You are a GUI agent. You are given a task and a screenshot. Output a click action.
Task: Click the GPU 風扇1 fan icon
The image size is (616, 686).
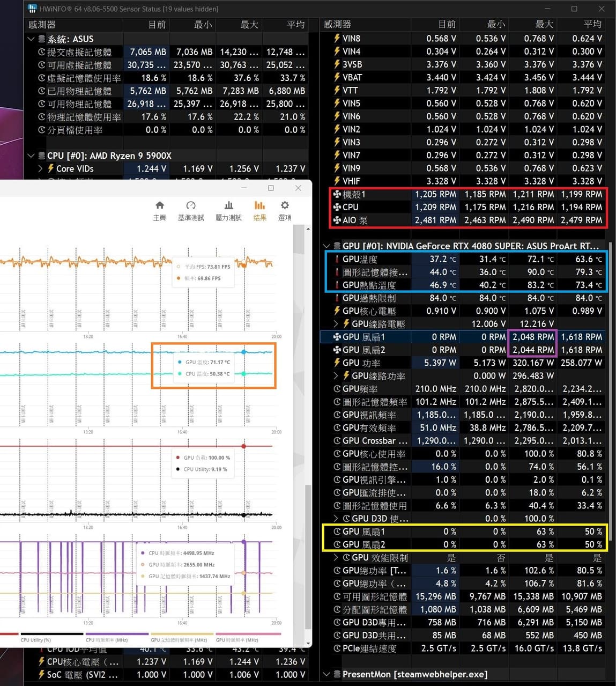(337, 337)
